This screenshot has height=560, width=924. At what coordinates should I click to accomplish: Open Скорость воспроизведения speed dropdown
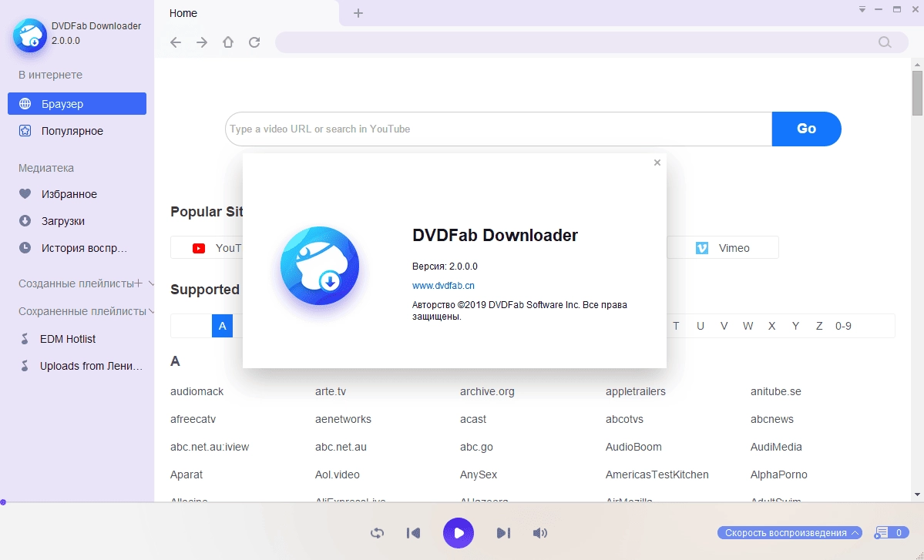(790, 533)
